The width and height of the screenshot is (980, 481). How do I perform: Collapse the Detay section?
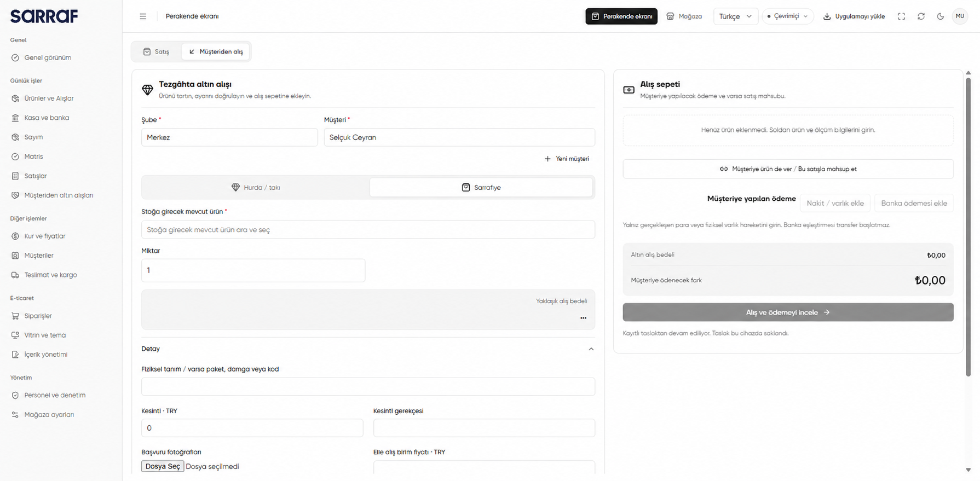point(368,349)
